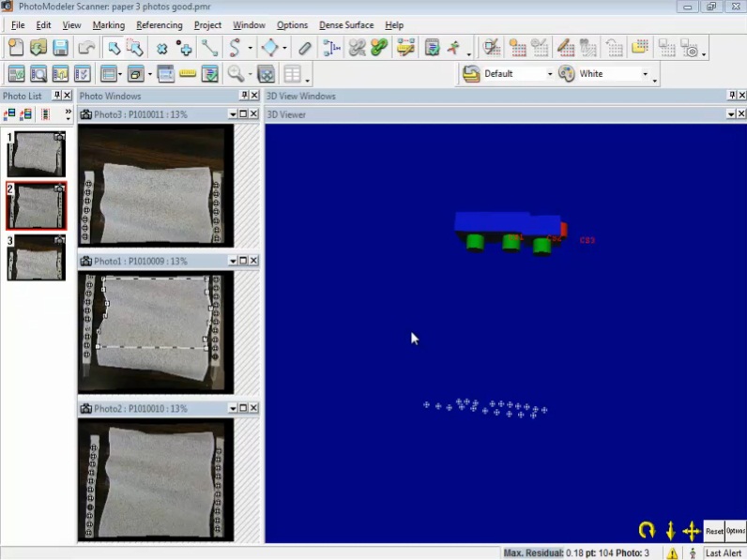Click the New Project icon
747x560 pixels.
16,48
